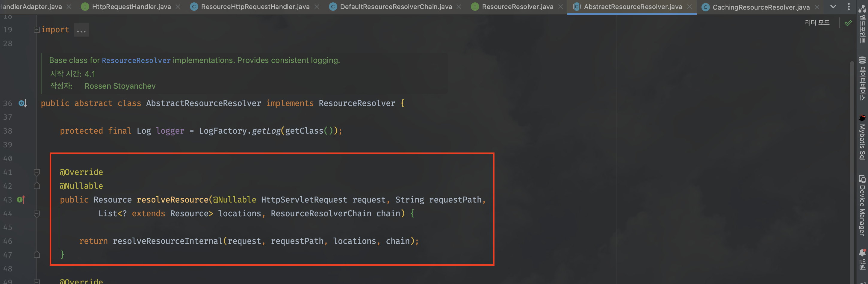868x284 pixels.
Task: Expand the folded import block
Action: pos(37,30)
